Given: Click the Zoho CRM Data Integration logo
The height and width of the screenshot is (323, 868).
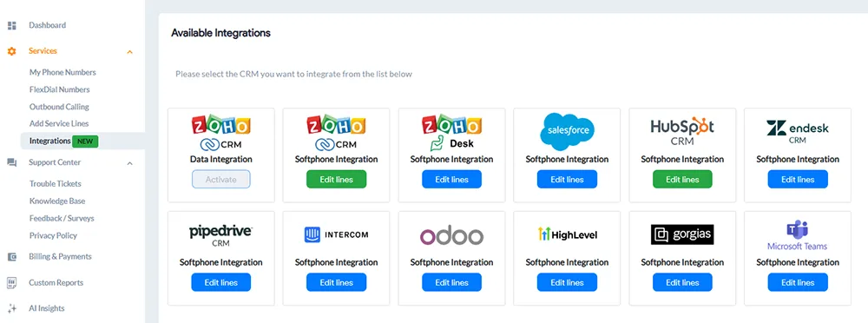Looking at the screenshot, I should click(x=220, y=133).
